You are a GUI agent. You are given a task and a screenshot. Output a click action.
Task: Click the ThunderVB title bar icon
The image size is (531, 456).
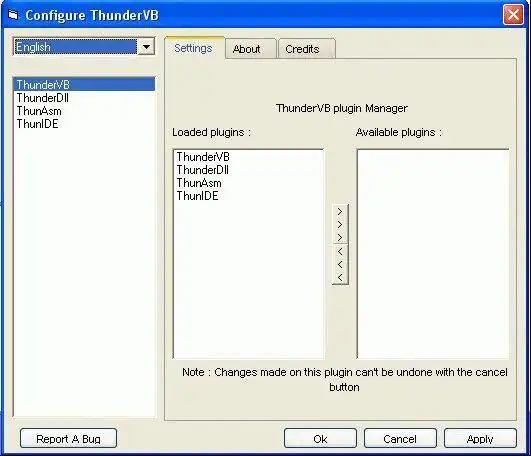[x=13, y=15]
